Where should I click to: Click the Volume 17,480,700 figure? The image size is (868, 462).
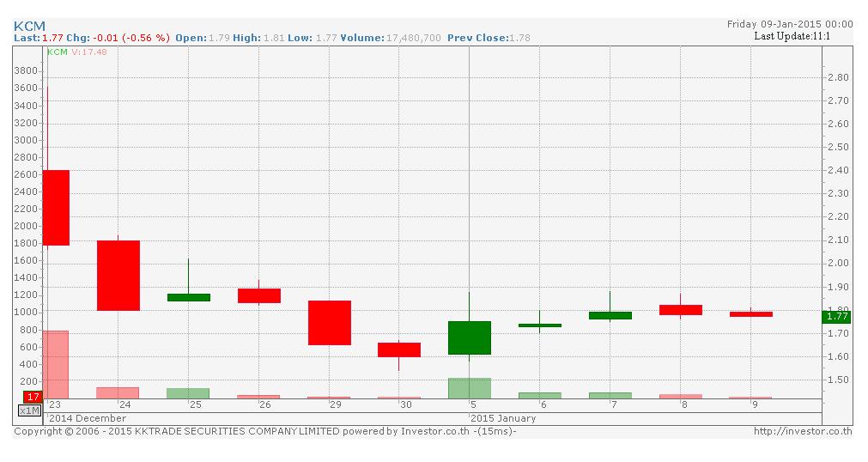point(414,38)
